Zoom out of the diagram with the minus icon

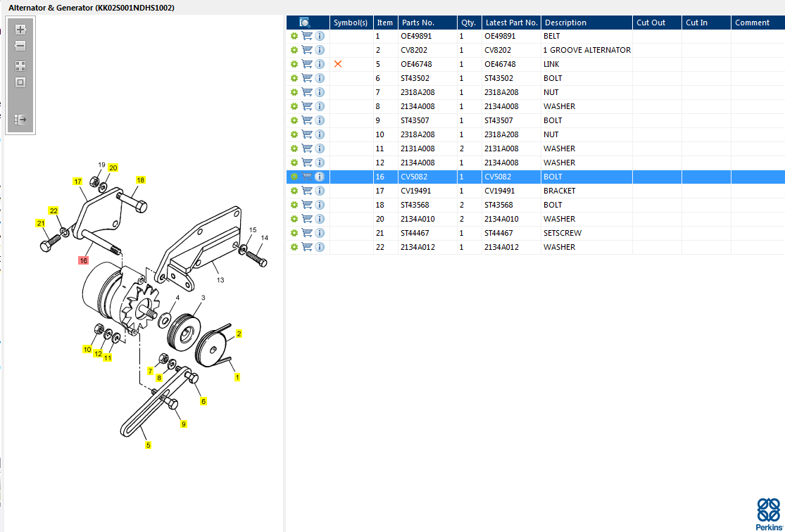coord(20,46)
